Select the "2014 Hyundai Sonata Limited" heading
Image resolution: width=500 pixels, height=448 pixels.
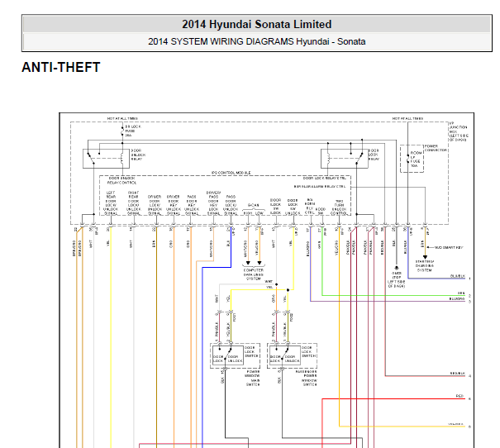(257, 24)
